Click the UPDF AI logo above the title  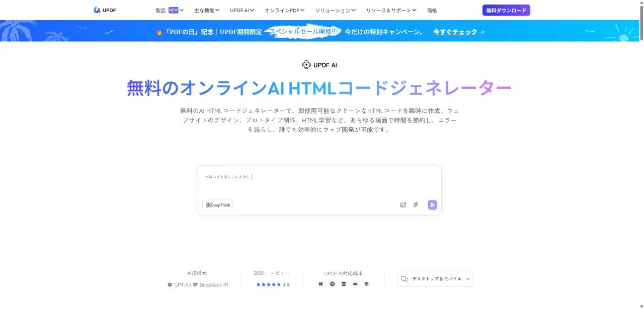319,65
